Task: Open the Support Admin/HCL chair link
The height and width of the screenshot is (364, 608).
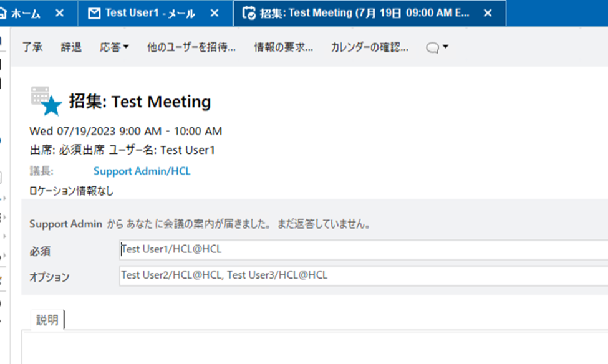Action: (142, 171)
